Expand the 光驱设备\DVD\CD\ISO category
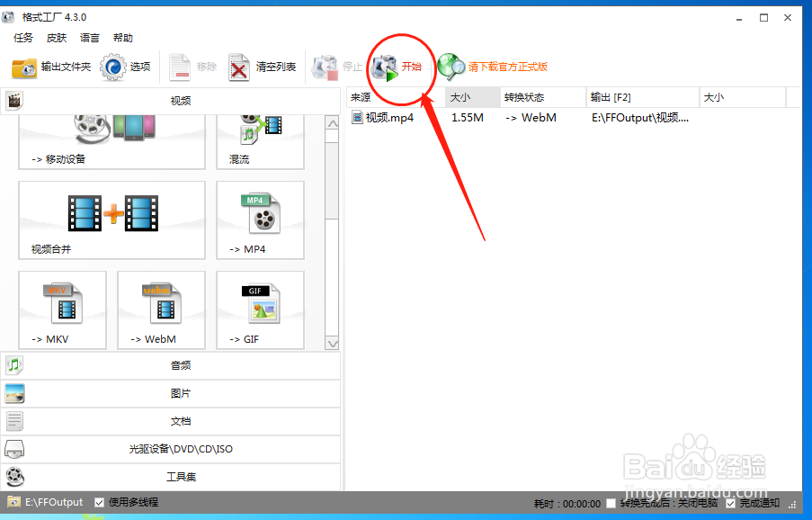812x520 pixels. [171, 449]
